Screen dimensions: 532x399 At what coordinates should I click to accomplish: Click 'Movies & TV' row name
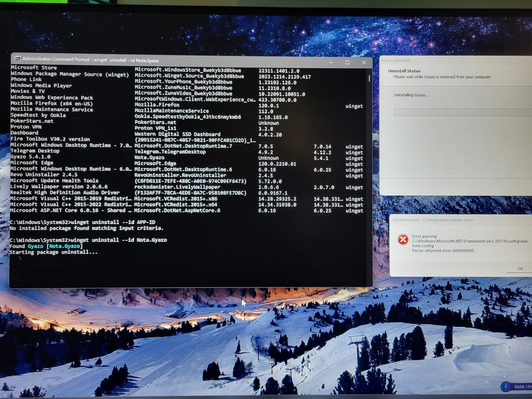(28, 91)
